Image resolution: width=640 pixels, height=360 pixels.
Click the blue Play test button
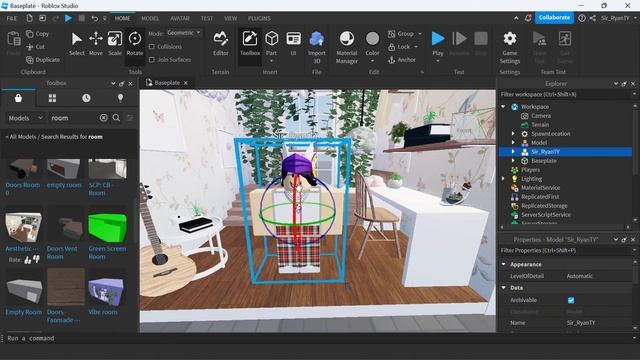(x=438, y=39)
